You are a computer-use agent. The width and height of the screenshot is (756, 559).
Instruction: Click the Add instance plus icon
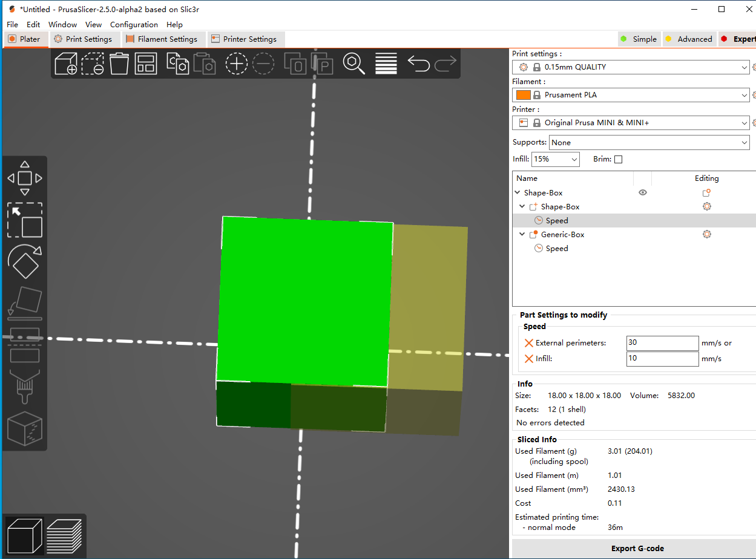(237, 63)
